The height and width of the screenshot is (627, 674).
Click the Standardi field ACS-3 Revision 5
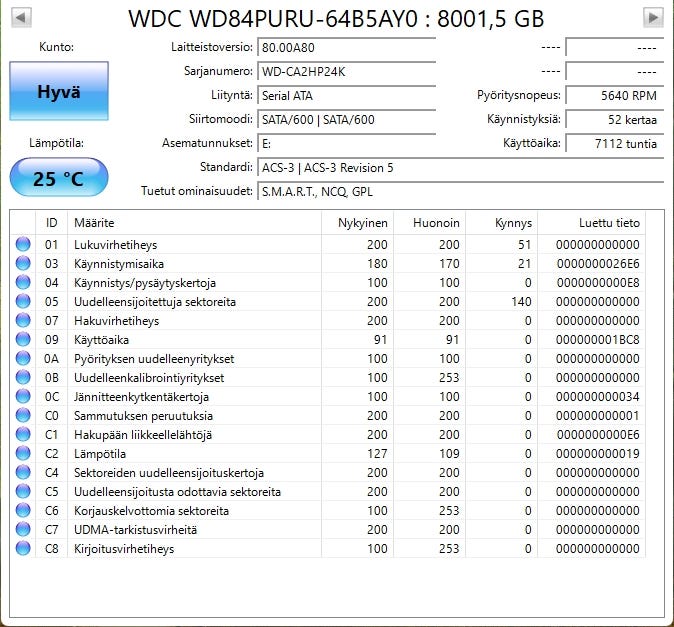(x=460, y=168)
